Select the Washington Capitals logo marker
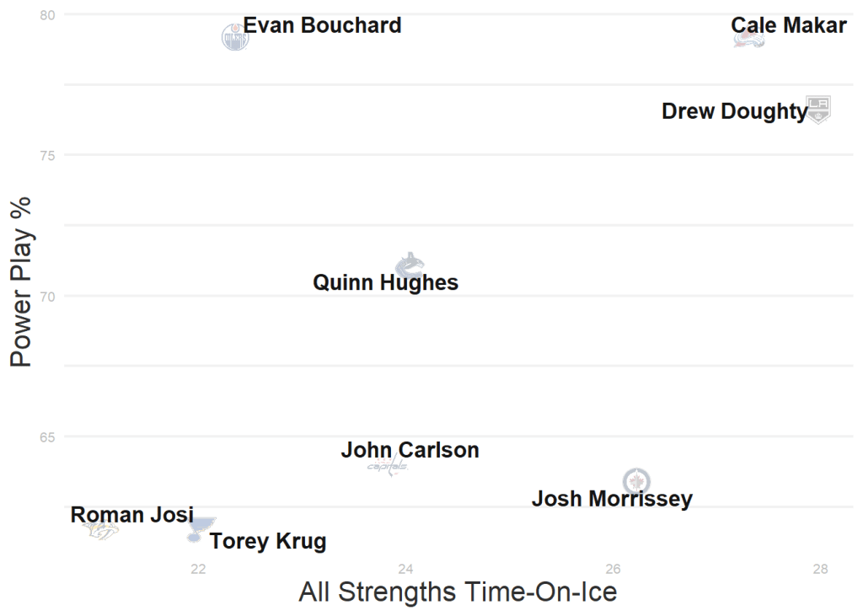863x616 pixels. (x=388, y=467)
